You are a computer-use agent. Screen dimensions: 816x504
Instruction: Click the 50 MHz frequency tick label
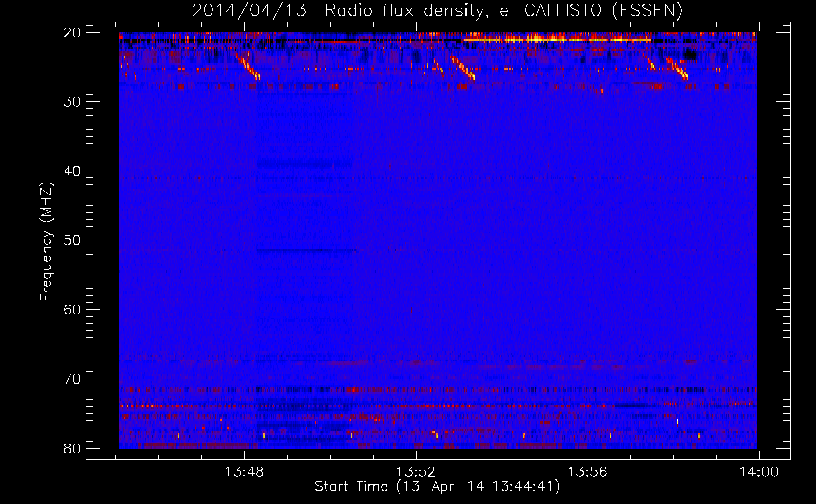tap(72, 240)
